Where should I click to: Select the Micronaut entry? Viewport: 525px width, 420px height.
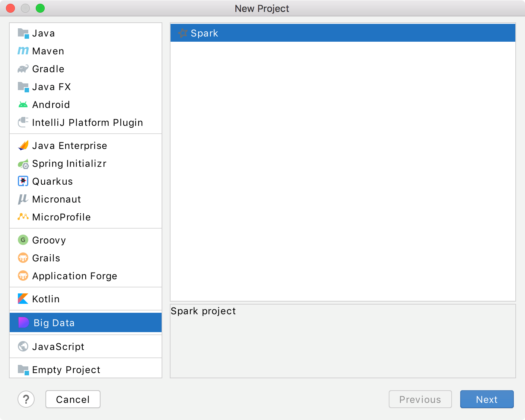(86, 199)
